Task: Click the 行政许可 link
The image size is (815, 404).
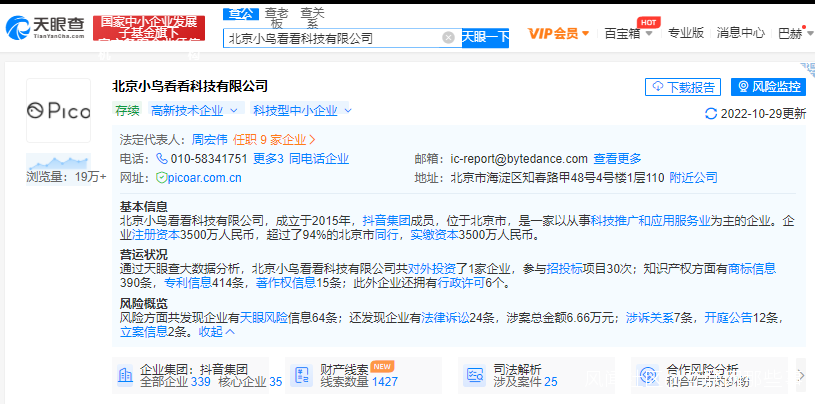Action: point(461,283)
